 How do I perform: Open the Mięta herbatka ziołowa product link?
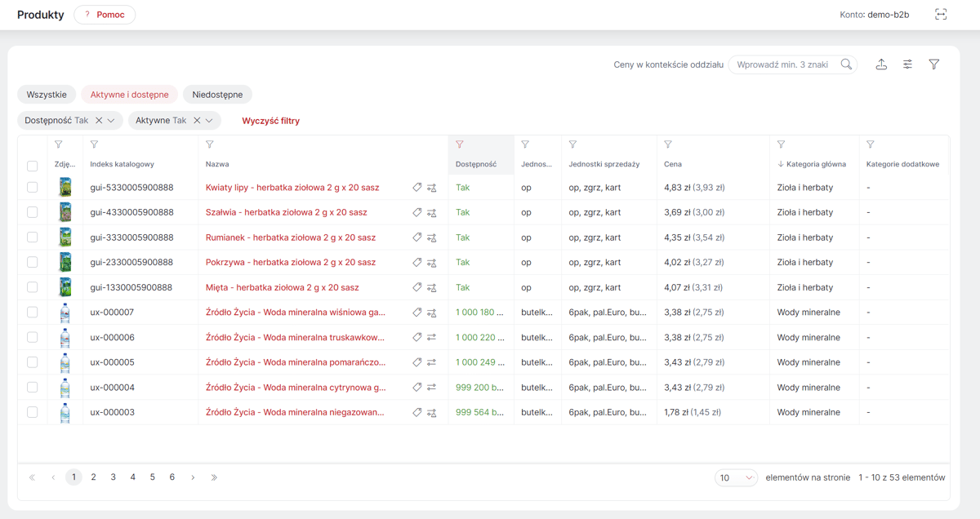pos(283,287)
